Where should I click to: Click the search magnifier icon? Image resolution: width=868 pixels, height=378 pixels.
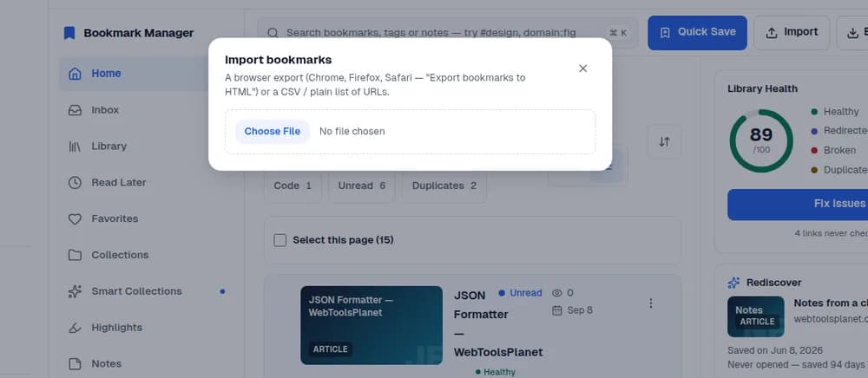click(273, 33)
